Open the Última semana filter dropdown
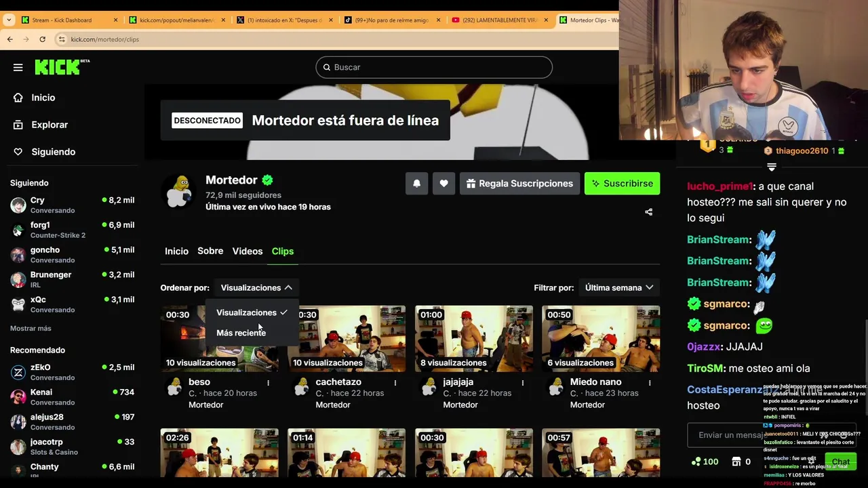Image resolution: width=868 pixels, height=488 pixels. pyautogui.click(x=619, y=288)
